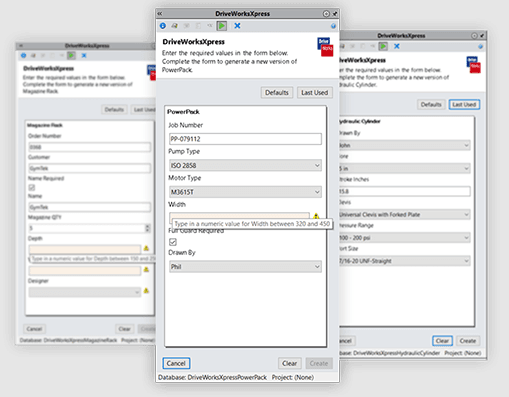The image size is (509, 397).
Task: Open the Bore dropdown showing 5 in
Action: click(x=405, y=168)
